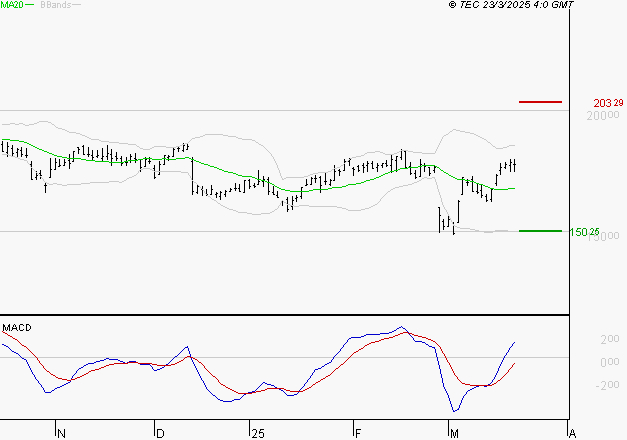The width and height of the screenshot is (627, 440).
Task: Click the lowest MACD blue line trough
Action: (455, 411)
